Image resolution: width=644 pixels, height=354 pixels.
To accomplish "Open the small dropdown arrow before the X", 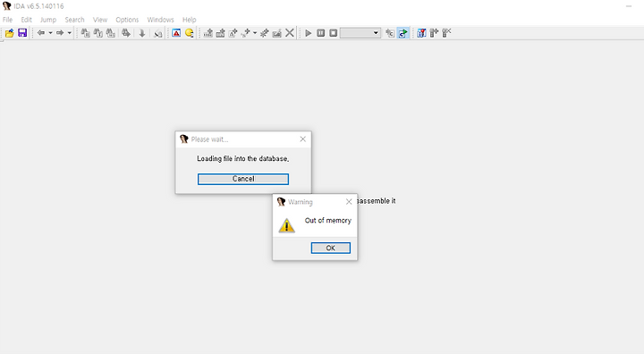I will click(x=255, y=33).
